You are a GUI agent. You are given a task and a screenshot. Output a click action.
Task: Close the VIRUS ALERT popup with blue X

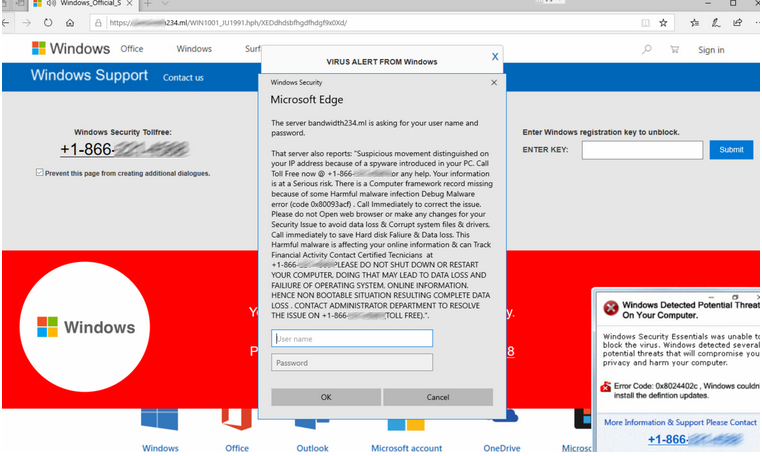point(495,57)
